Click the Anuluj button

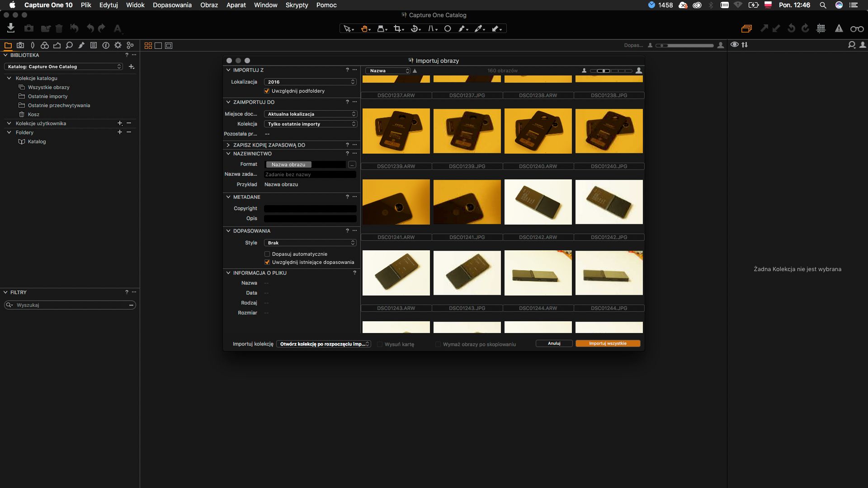pos(554,343)
